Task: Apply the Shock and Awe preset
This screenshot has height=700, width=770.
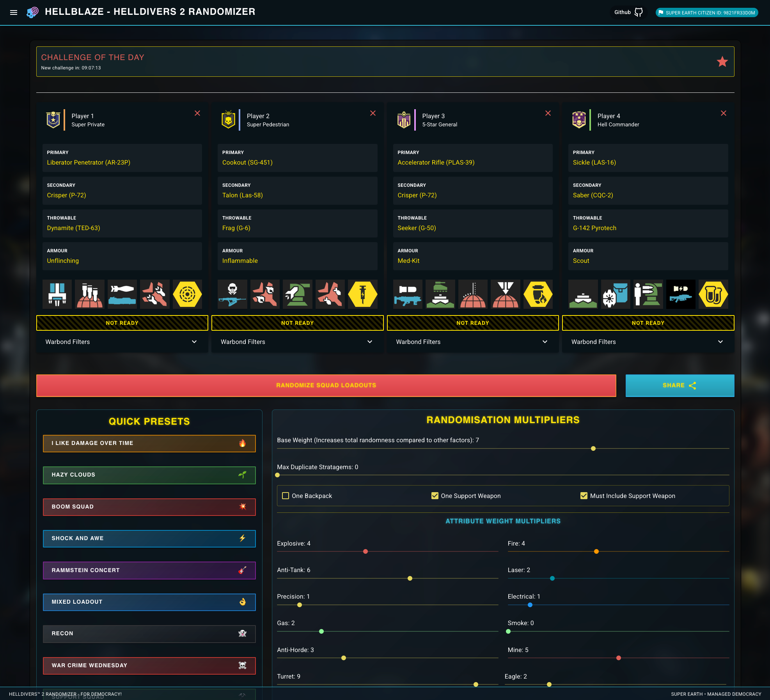Action: point(149,539)
